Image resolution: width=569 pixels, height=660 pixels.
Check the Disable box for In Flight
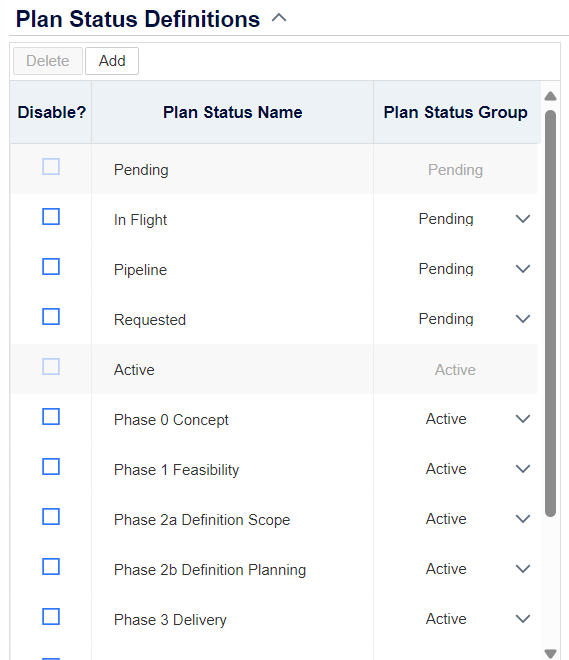(x=51, y=217)
